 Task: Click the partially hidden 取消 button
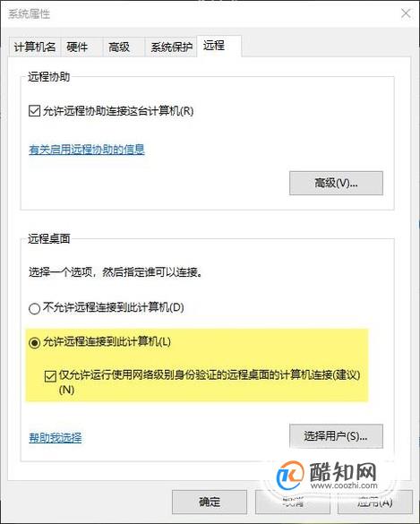293,502
